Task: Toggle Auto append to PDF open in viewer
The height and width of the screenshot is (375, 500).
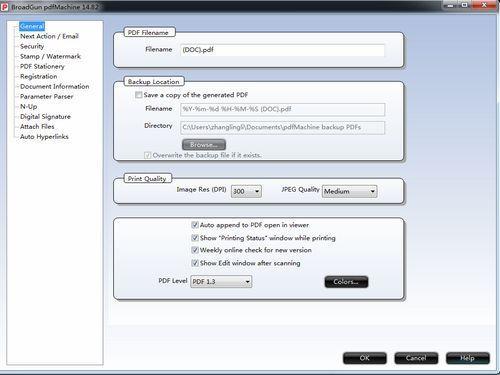Action: (x=195, y=225)
